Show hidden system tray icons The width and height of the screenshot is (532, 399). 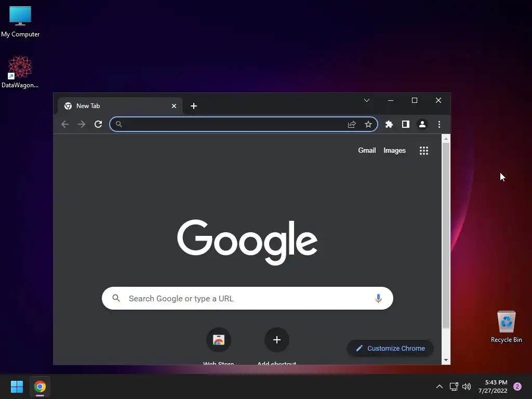pyautogui.click(x=440, y=387)
